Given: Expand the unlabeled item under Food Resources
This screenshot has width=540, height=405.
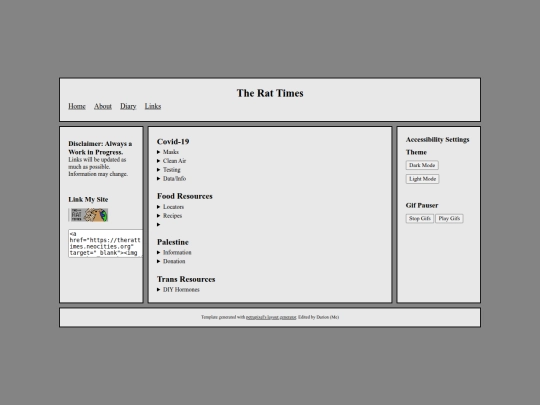Looking at the screenshot, I should (159, 225).
